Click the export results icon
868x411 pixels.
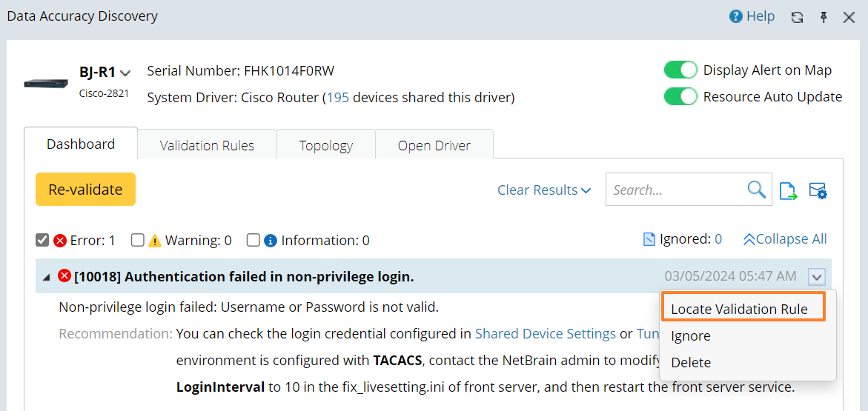pyautogui.click(x=789, y=191)
